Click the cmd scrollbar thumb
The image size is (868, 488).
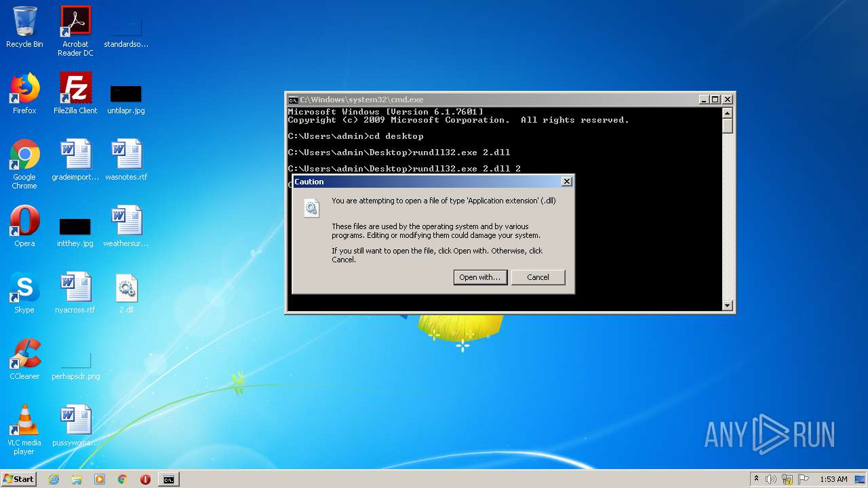pos(728,126)
